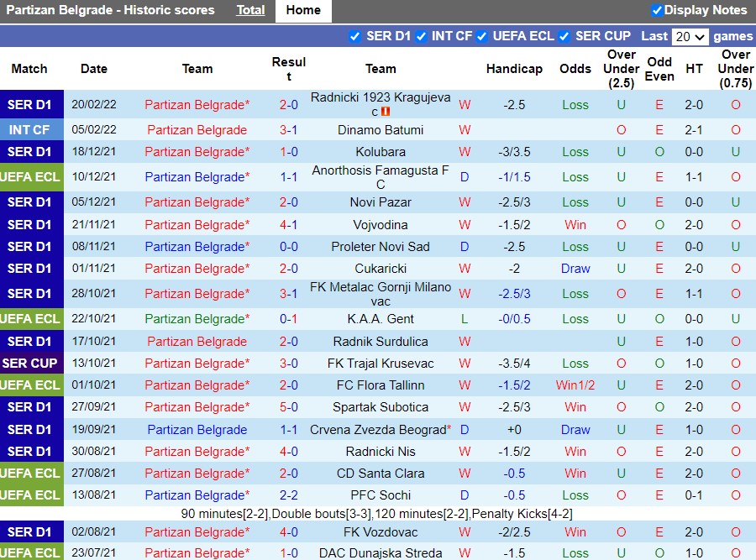Image resolution: width=756 pixels, height=560 pixels.
Task: Click the 4-1 result against Vojvodina
Action: 289,224
